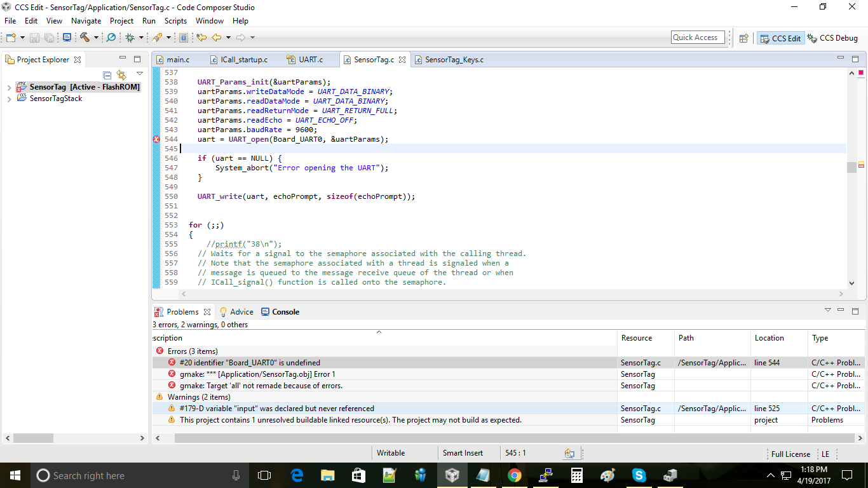Screen dimensions: 868x488
Task: Toggle Link with Editor in Project Explorer
Action: tap(121, 75)
